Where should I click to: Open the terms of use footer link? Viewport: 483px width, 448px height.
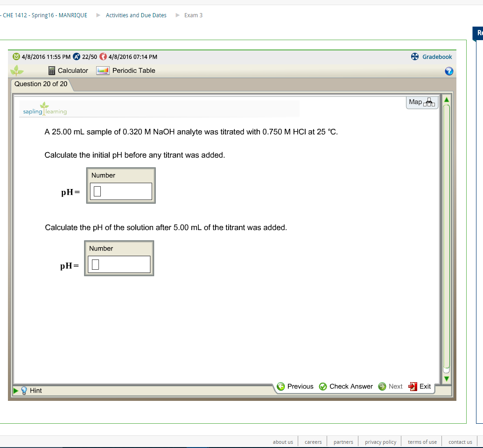coord(422,442)
